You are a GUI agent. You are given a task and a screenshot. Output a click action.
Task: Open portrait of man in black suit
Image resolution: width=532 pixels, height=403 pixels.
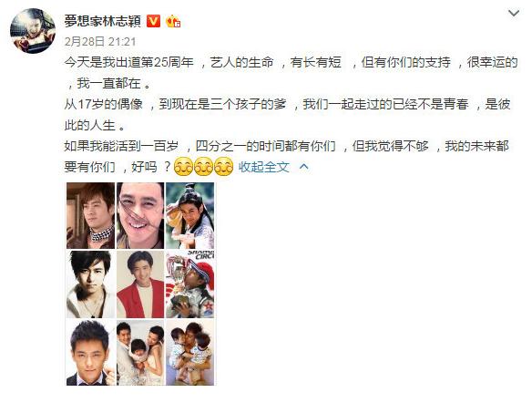click(x=90, y=353)
